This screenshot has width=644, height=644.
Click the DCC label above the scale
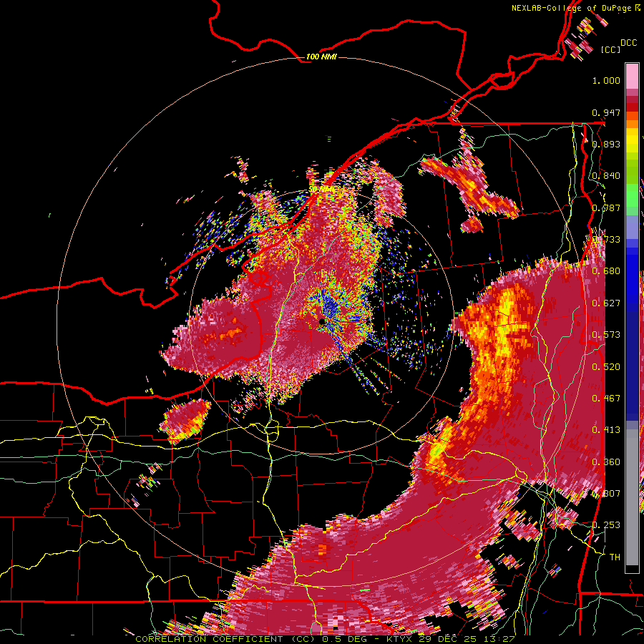click(x=628, y=43)
